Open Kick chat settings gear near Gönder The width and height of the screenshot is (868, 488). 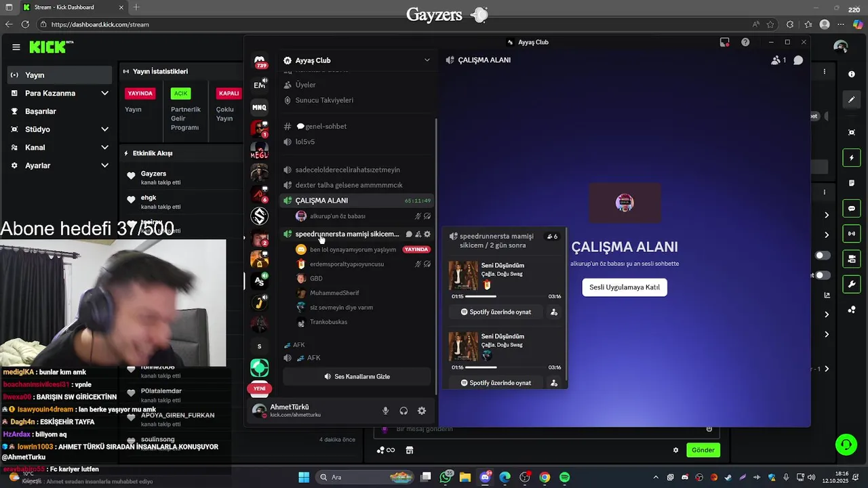675,450
